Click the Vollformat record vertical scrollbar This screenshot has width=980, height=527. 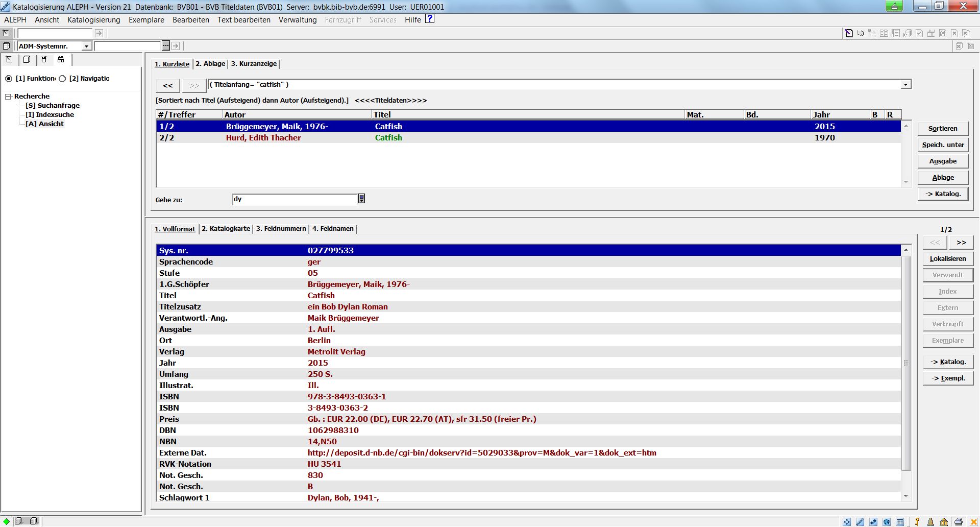906,363
